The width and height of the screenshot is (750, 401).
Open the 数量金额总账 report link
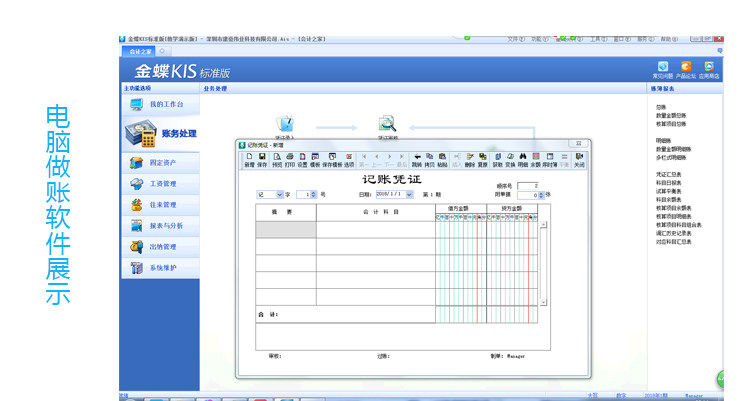[671, 115]
